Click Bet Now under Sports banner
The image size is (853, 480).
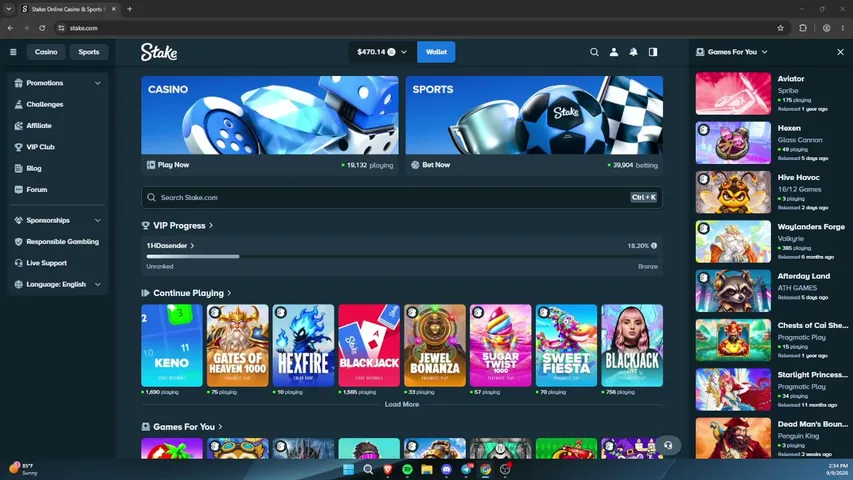tap(431, 165)
